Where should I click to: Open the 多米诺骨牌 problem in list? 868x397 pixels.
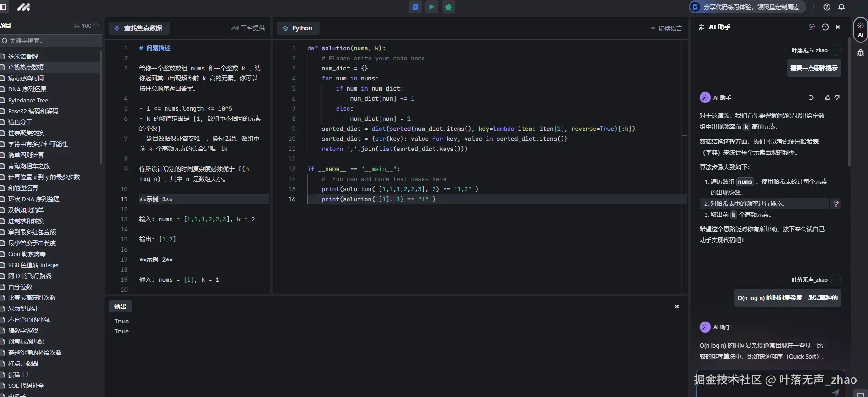tap(23, 56)
